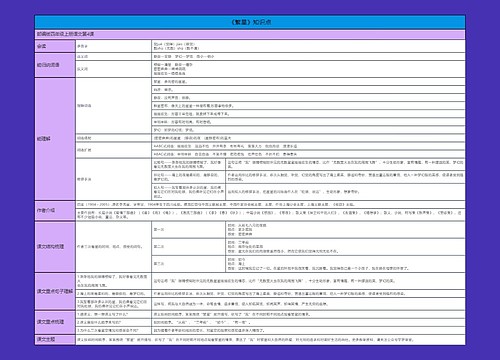
Task: Click the 词语搭配 row label
Action: coord(113,138)
